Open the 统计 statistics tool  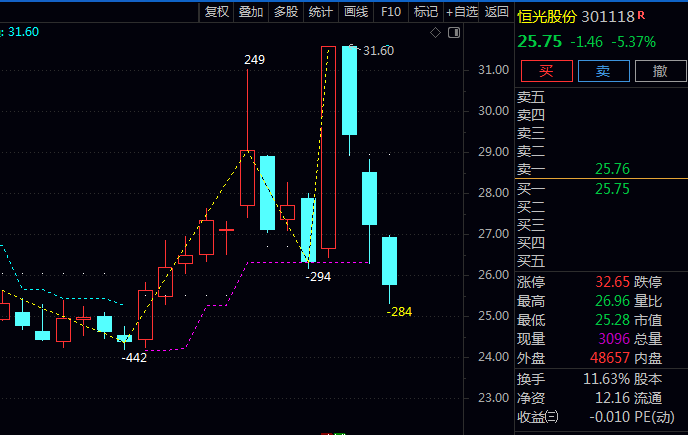(321, 12)
